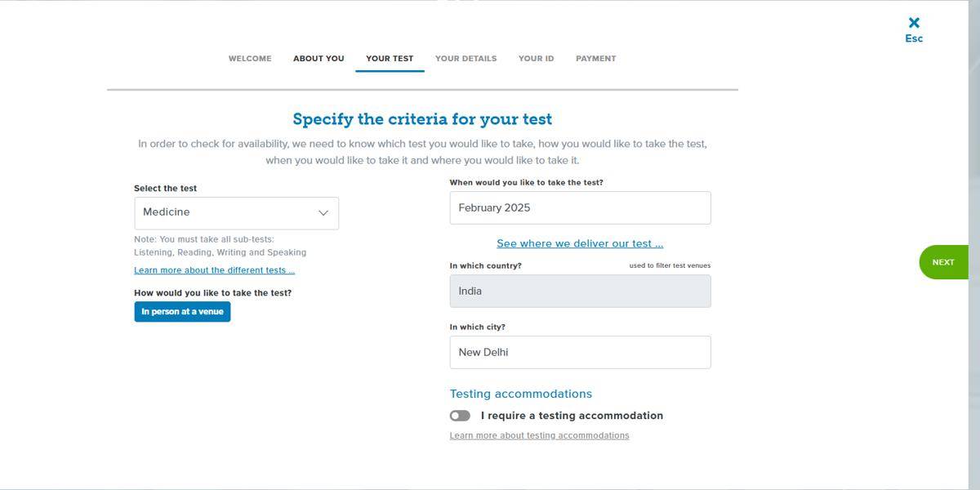Open the "Select the test" dropdown

[236, 212]
